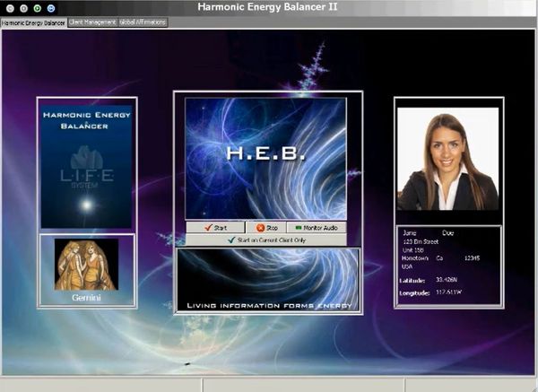This screenshot has height=392, width=538.
Task: Click the second gray title bar circle button
Action: [x=23, y=8]
